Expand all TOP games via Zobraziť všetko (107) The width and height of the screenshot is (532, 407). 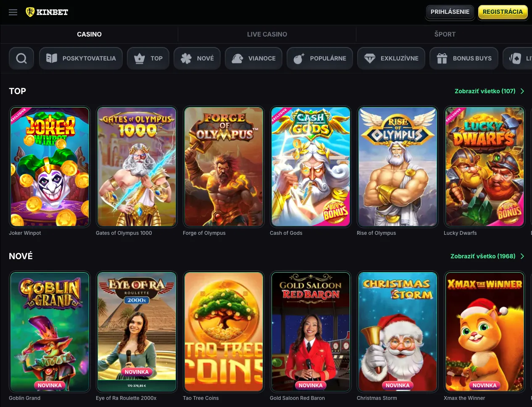[x=489, y=91]
